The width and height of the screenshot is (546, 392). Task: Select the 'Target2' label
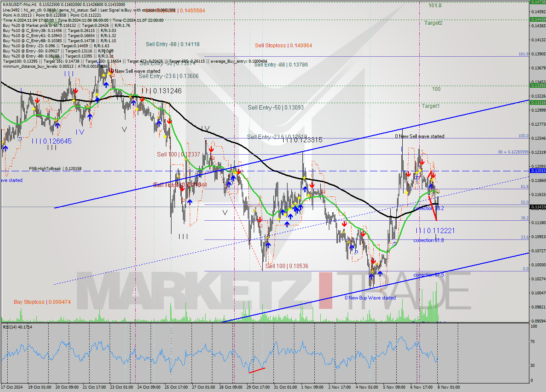coord(433,23)
